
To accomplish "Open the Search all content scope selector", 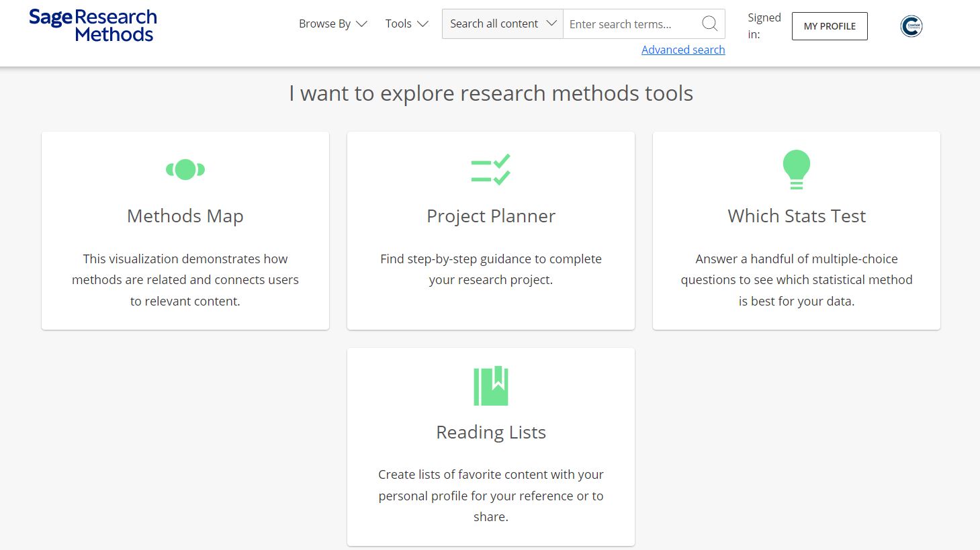I will [501, 23].
